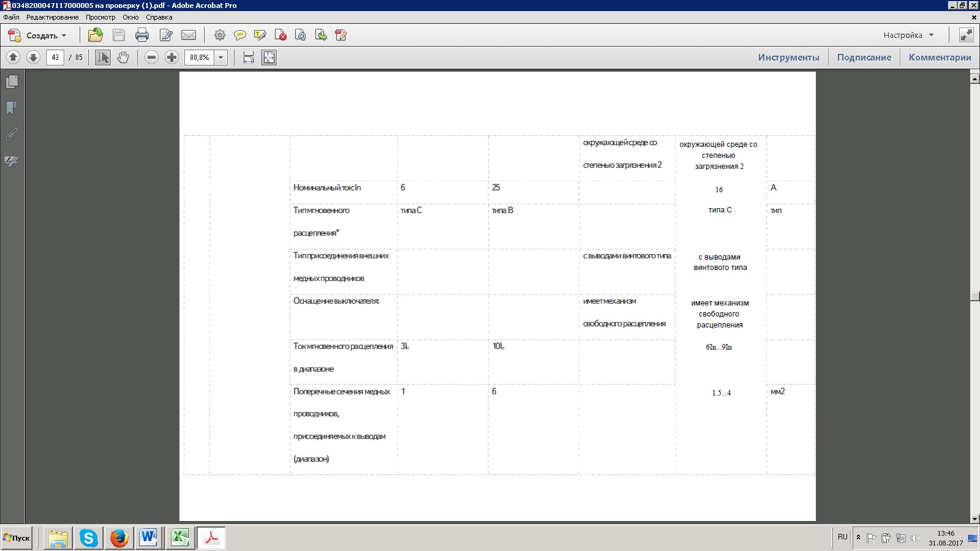
Task: Open the Редактирование menu
Action: (52, 17)
